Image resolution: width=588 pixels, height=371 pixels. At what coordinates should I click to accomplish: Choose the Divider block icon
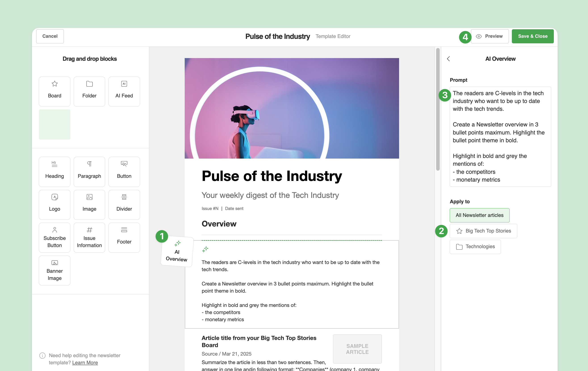[x=124, y=197]
